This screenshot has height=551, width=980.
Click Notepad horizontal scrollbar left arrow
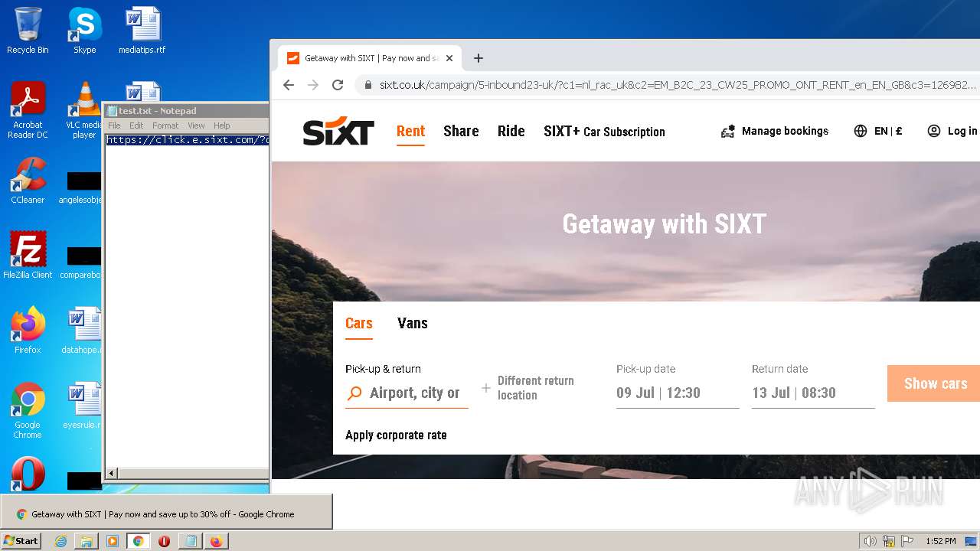tap(111, 474)
